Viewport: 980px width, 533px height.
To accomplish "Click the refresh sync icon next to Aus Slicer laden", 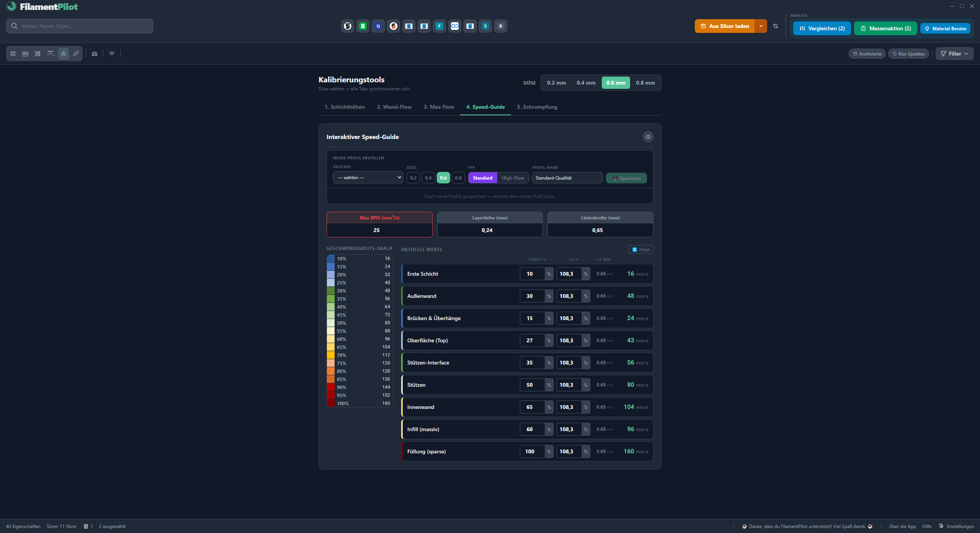I will point(776,26).
